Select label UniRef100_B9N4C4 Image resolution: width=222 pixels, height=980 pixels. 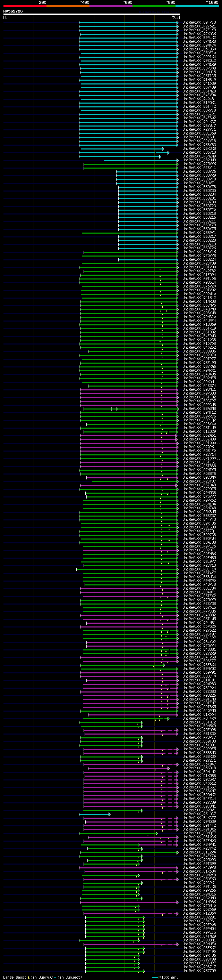199,45
